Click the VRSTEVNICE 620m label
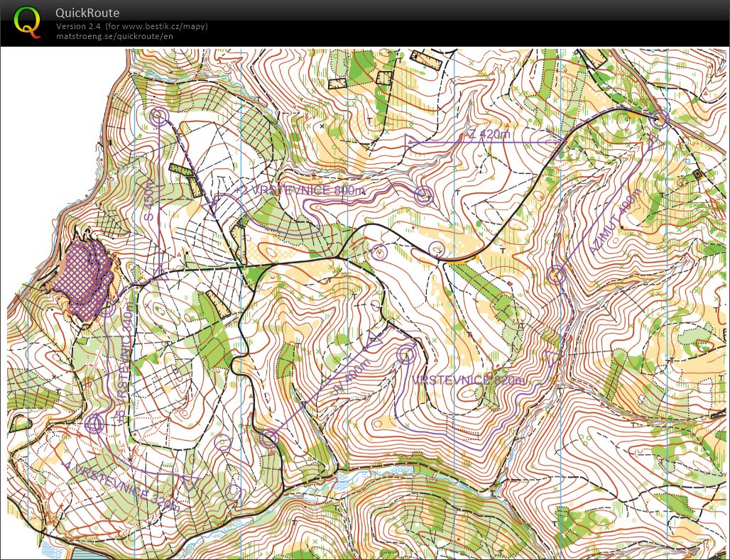The image size is (730, 560). pyautogui.click(x=469, y=380)
